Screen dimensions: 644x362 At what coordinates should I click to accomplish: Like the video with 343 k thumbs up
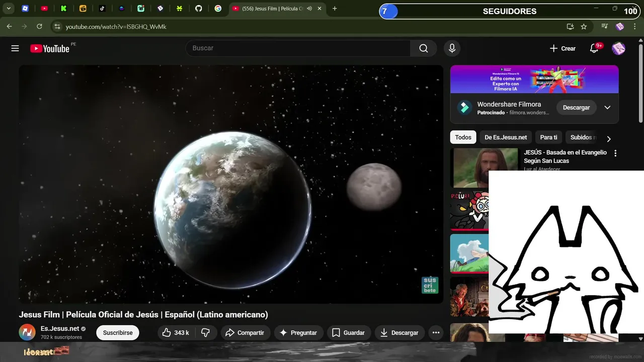(176, 333)
